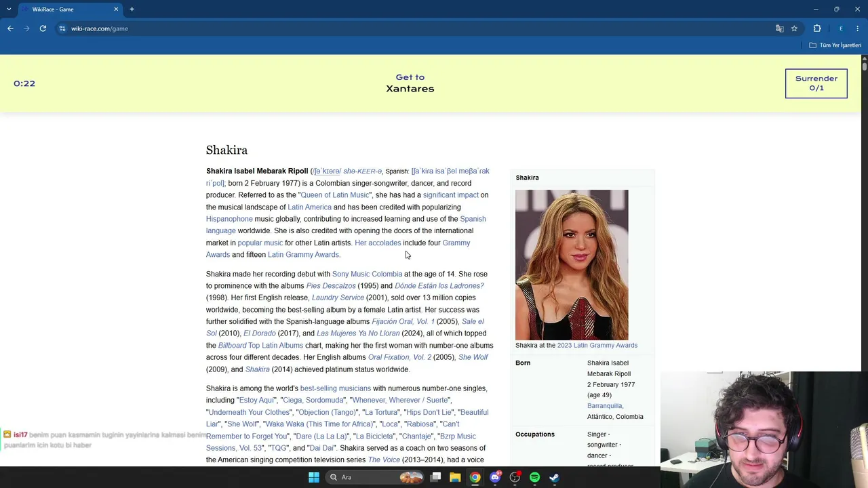The width and height of the screenshot is (868, 488).
Task: Select the WikiRace - Game tab
Action: [70, 9]
